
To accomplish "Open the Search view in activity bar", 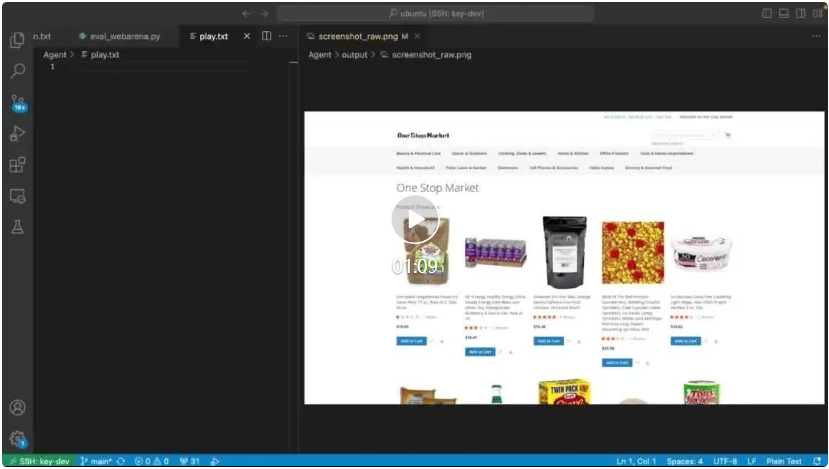I will [17, 72].
